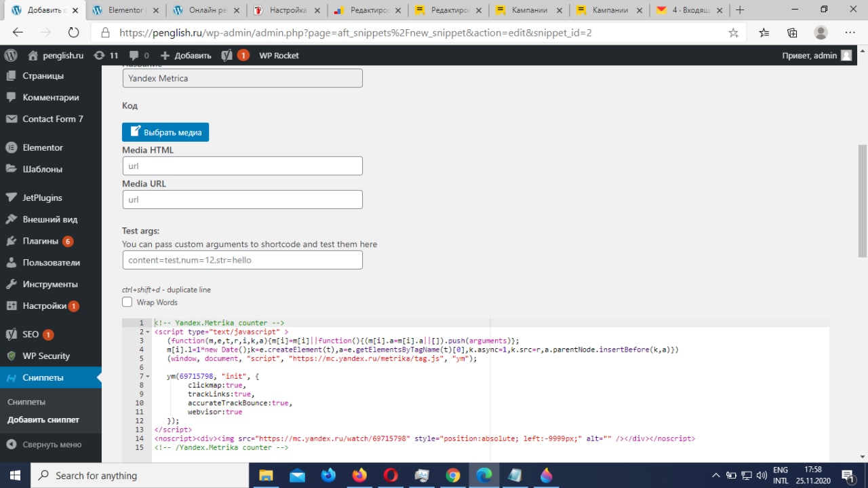Bookmark page with star icon

[x=733, y=33]
